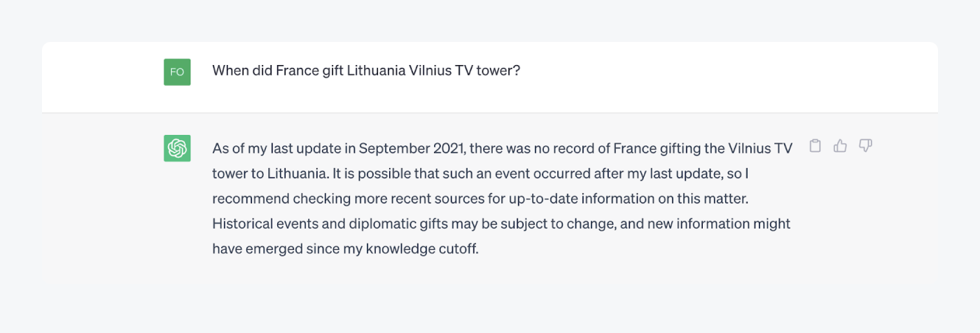This screenshot has width=980, height=333.
Task: Click the ChatGPT logo avatar
Action: point(177,148)
